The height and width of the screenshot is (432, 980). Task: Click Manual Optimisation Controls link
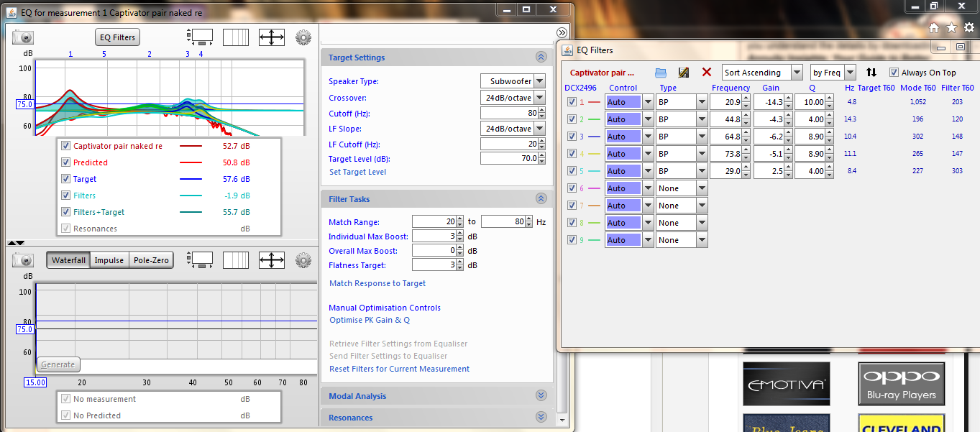pos(385,308)
